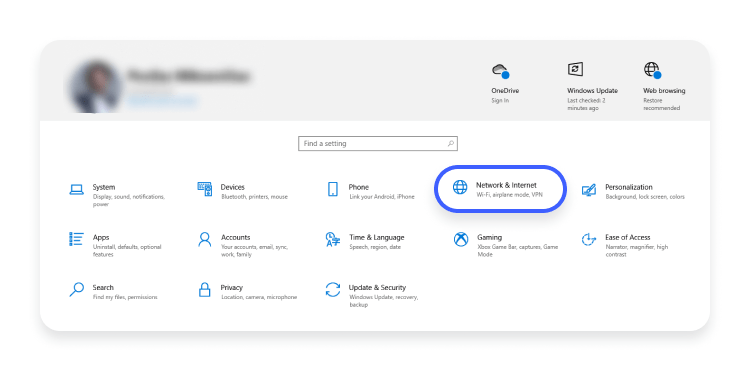
Task: Click the Privacy padlock icon
Action: 205,289
